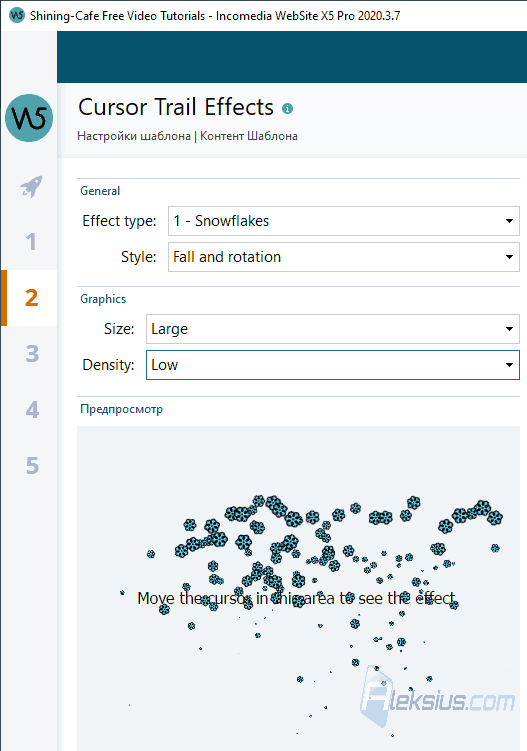The width and height of the screenshot is (527, 751).
Task: Click the snowflake preview area text
Action: click(x=297, y=598)
